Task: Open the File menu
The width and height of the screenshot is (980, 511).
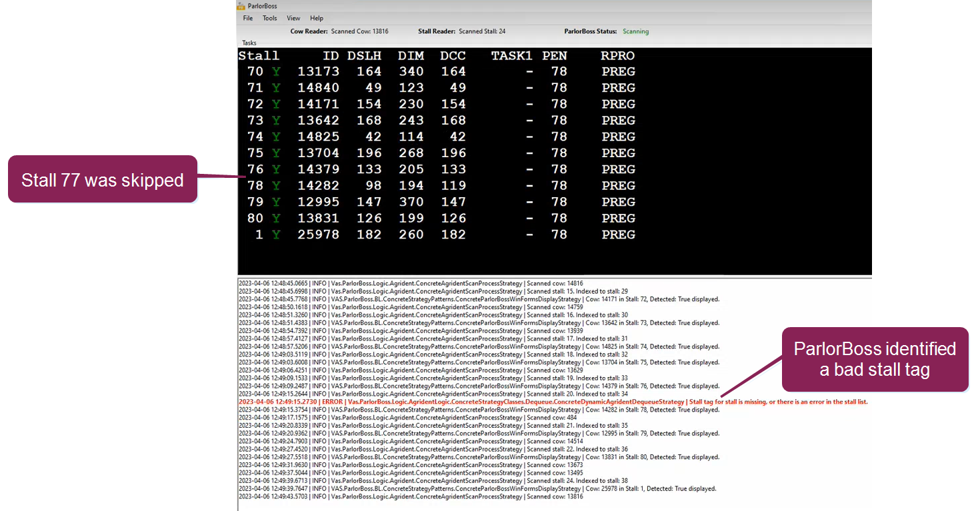Action: 248,18
